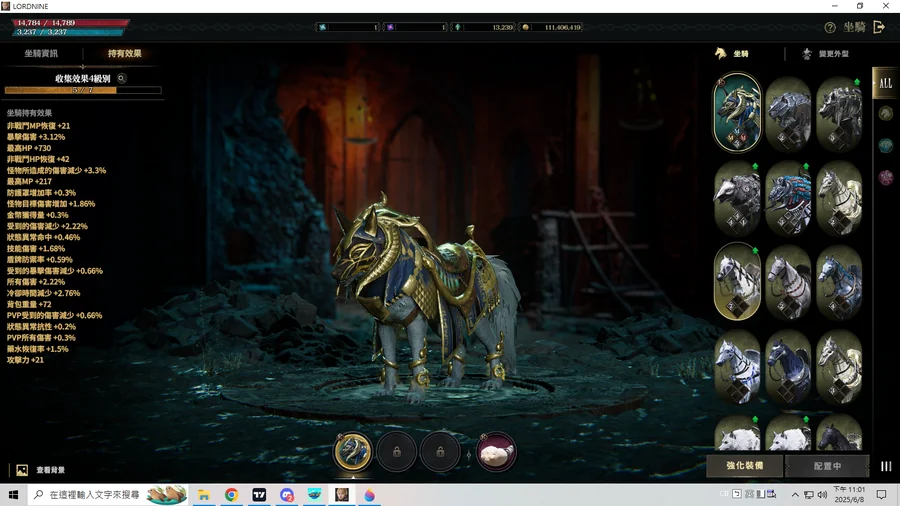Image resolution: width=900 pixels, height=506 pixels.
Task: Click the 強化裝備 button
Action: [x=744, y=466]
